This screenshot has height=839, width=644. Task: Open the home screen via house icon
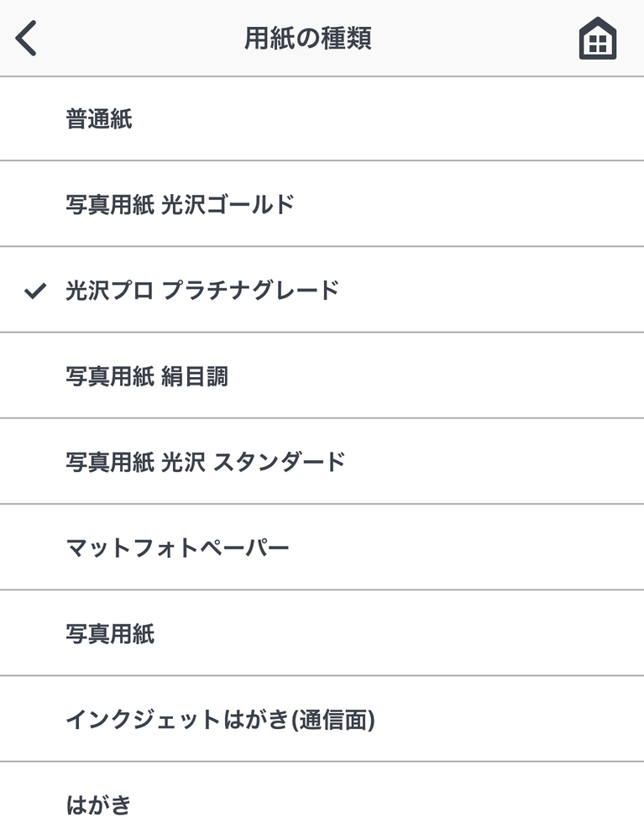598,39
